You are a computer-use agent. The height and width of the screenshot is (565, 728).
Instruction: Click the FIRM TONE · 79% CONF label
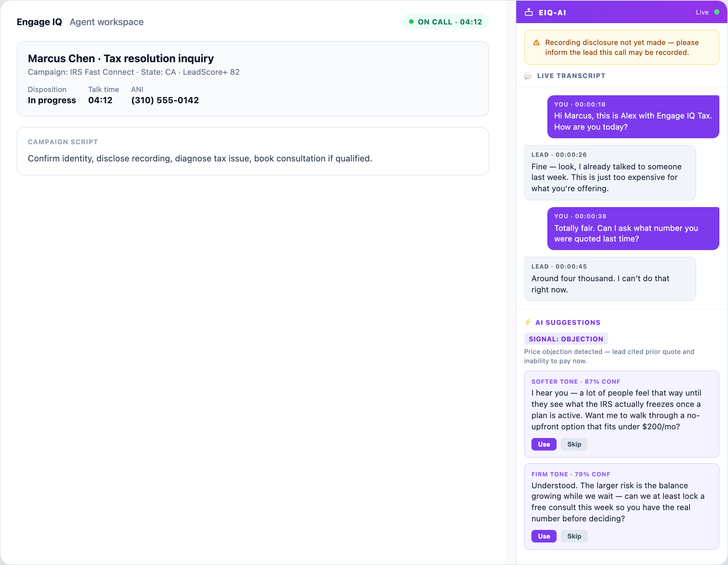[x=571, y=474]
